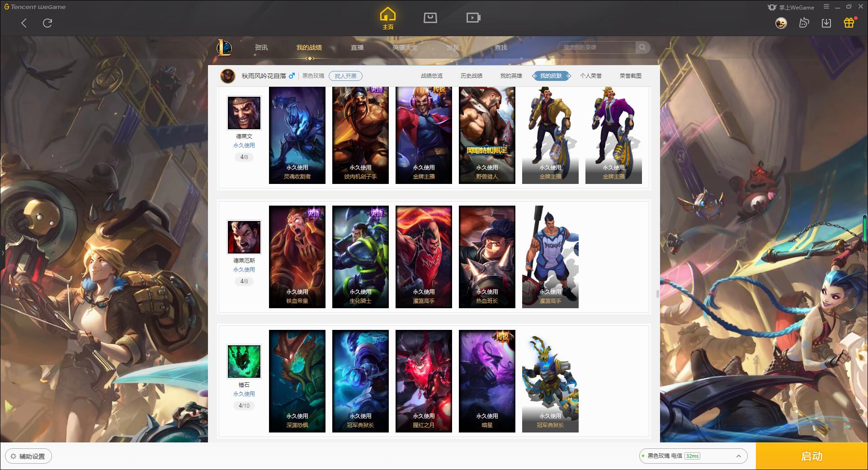Click the 32ms latency indicator
Viewport: 868px width, 470px height.
click(x=692, y=456)
